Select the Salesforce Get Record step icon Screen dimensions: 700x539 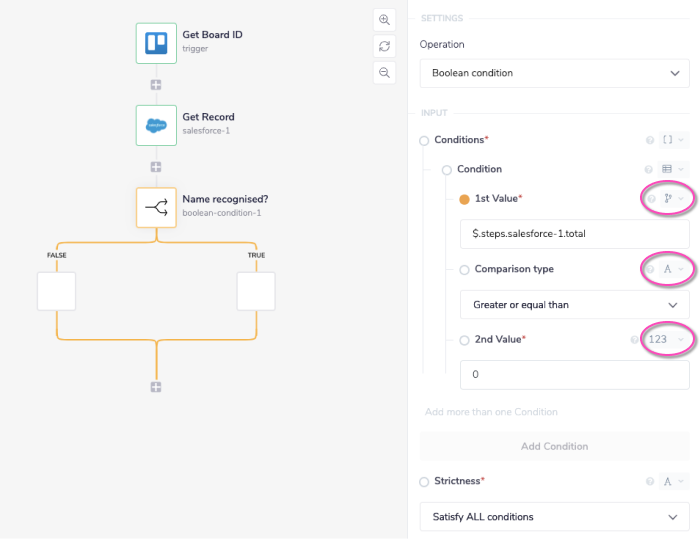[x=156, y=125]
